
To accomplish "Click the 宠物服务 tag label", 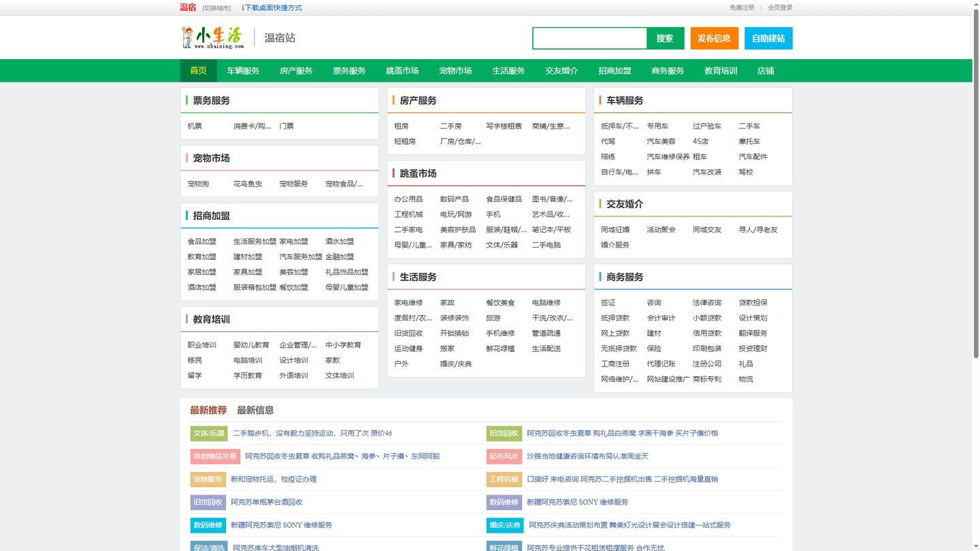I will [208, 480].
